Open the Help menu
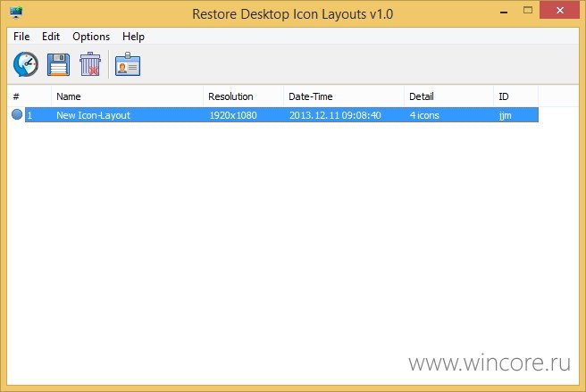Screen dimensions: 586x392 point(133,37)
